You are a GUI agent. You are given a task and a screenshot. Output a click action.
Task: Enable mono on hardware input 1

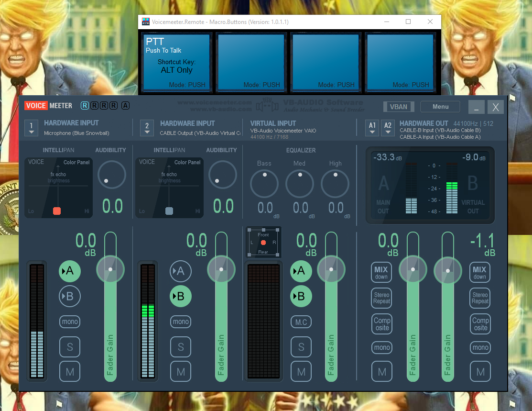70,322
